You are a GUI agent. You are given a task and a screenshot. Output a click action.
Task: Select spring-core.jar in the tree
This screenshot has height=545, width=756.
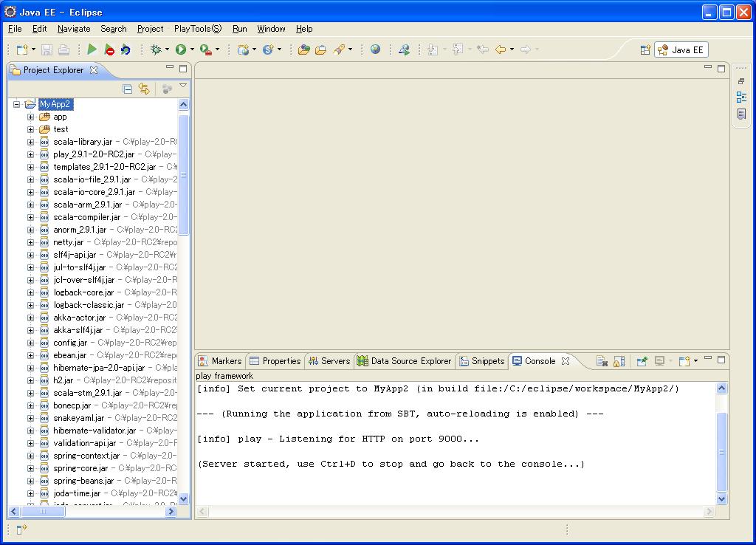80,468
